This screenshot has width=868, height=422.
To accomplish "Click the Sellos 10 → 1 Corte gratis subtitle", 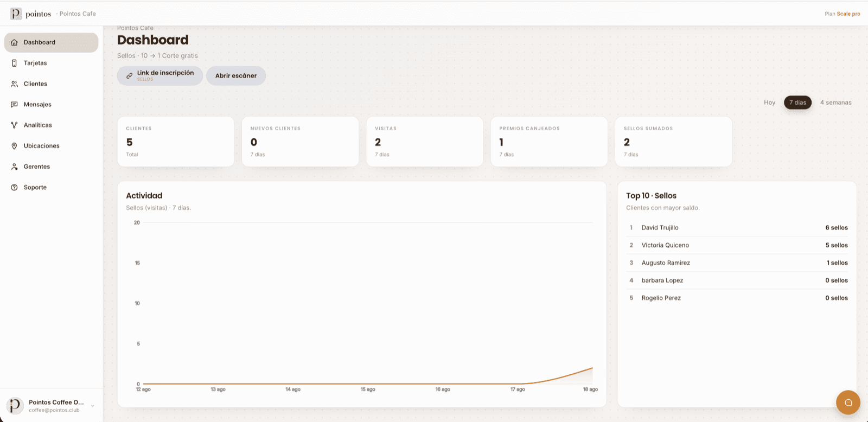I will (x=157, y=56).
